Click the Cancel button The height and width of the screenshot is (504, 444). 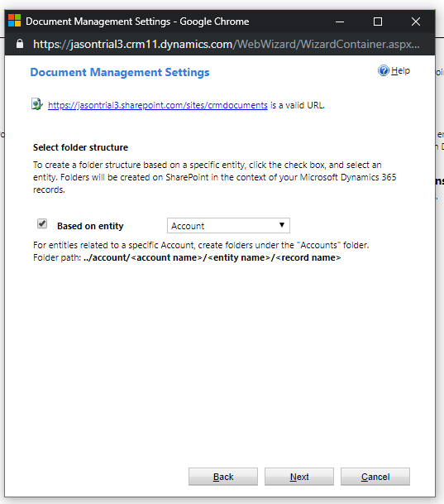[375, 477]
